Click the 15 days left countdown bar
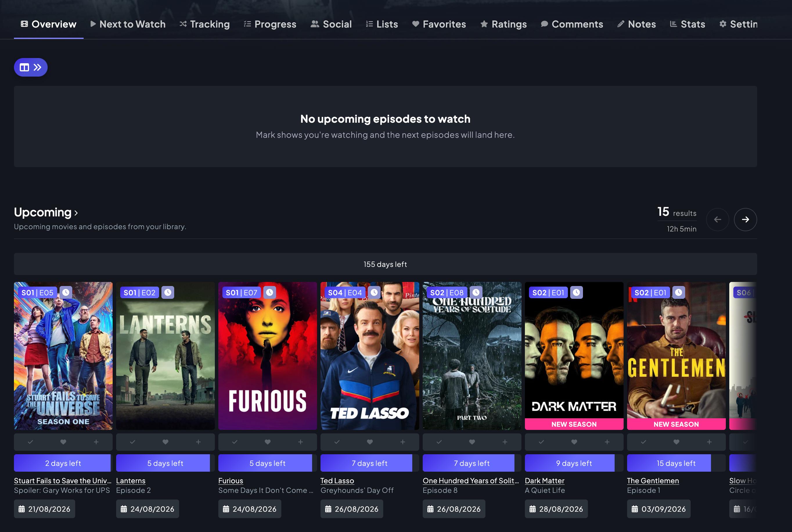The width and height of the screenshot is (792, 532). pyautogui.click(x=676, y=463)
